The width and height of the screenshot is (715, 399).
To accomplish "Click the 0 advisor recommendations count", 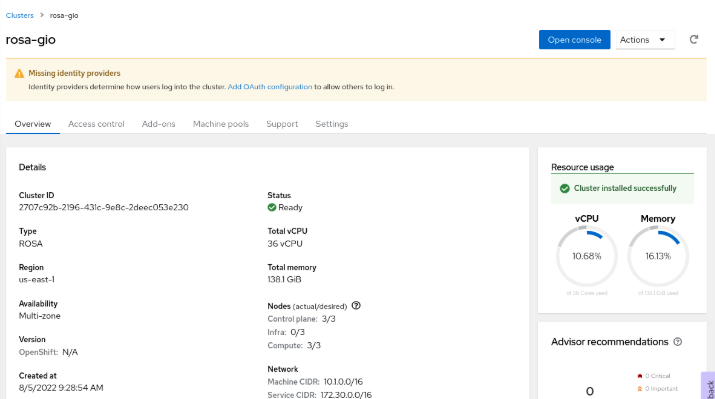I will [590, 391].
